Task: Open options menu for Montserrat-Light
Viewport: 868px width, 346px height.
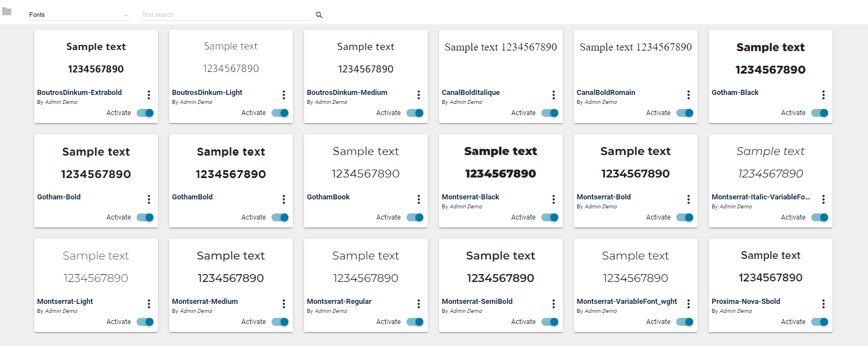Action: click(x=149, y=304)
